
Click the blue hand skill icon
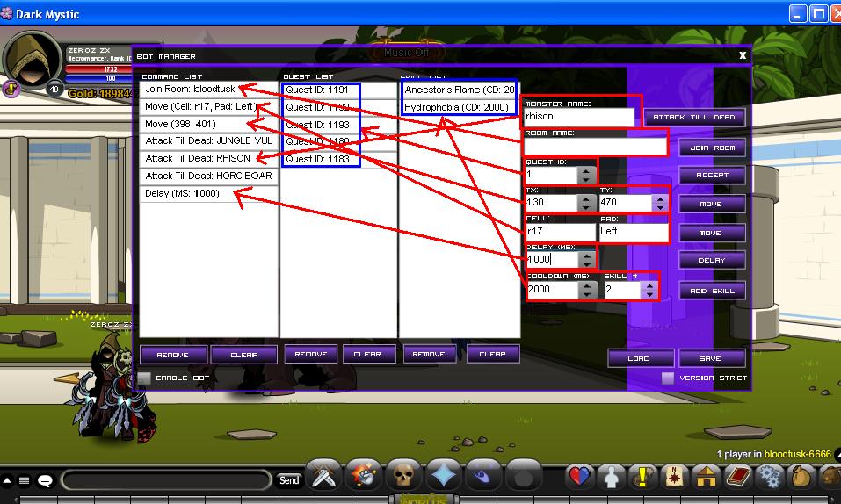[x=482, y=475]
